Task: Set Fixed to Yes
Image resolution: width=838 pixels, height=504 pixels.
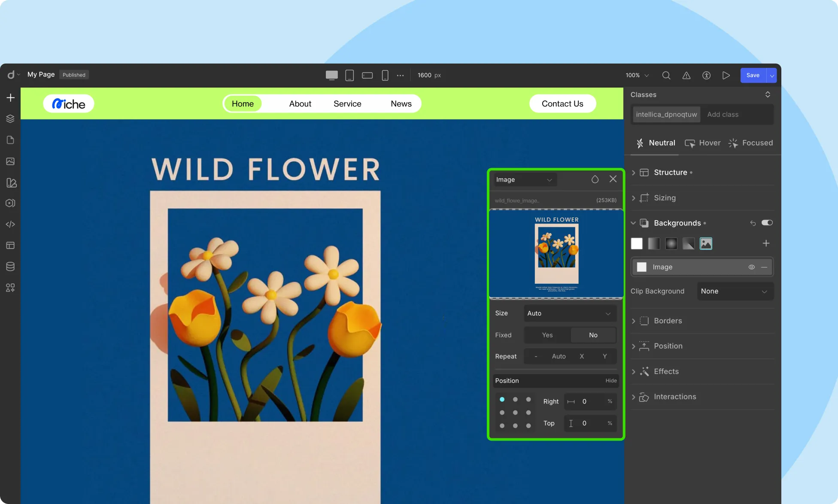Action: click(x=547, y=335)
